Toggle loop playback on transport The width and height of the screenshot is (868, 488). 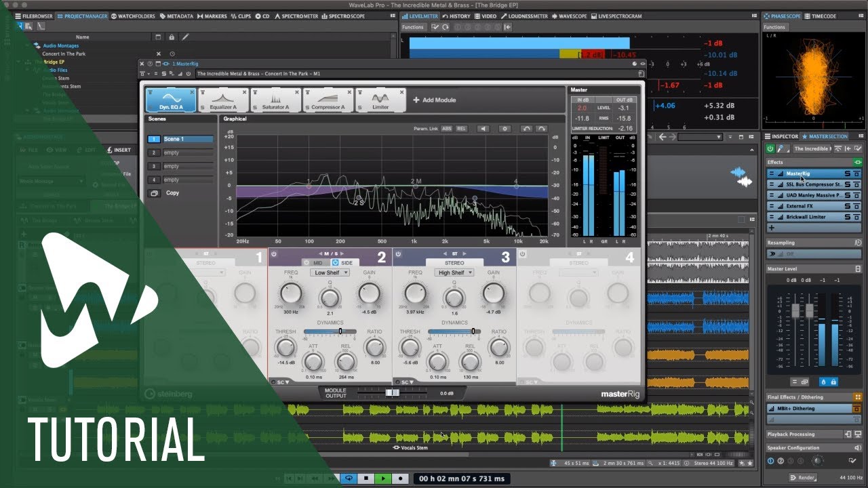tap(349, 478)
